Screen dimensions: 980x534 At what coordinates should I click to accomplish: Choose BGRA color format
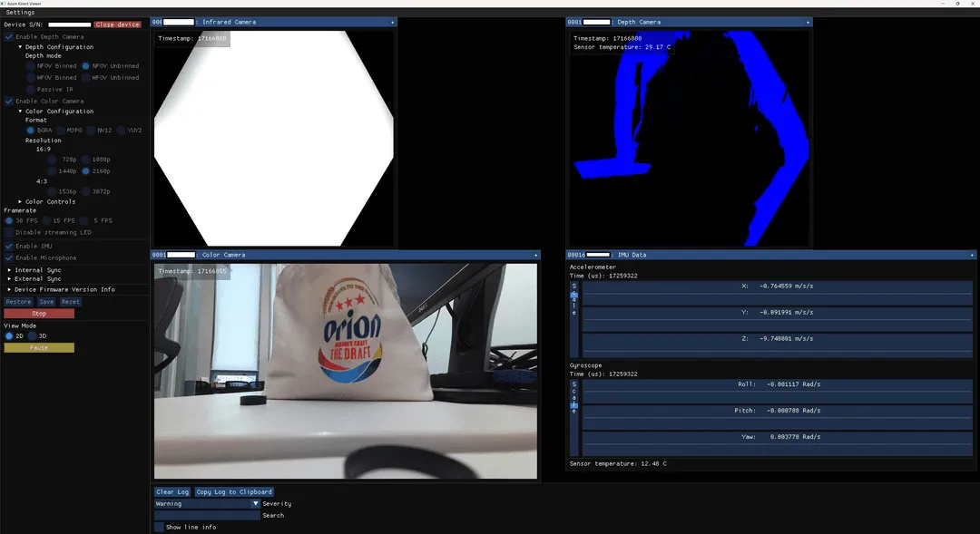(30, 131)
